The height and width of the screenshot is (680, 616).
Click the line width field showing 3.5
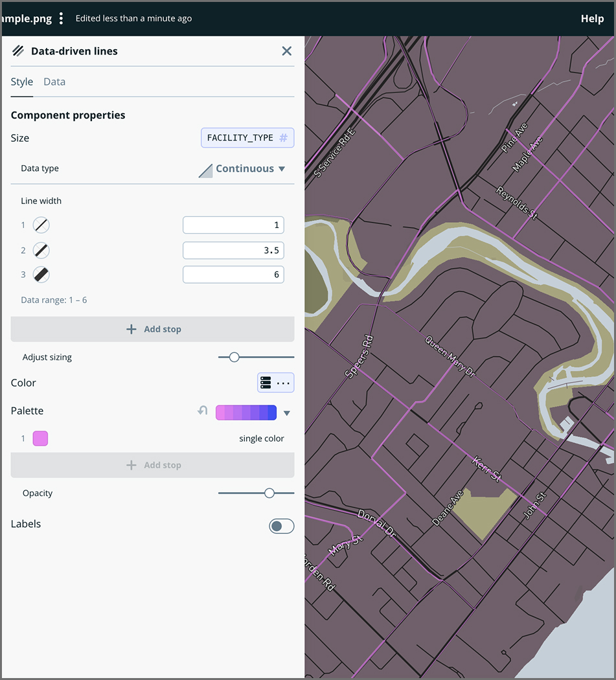coord(233,250)
